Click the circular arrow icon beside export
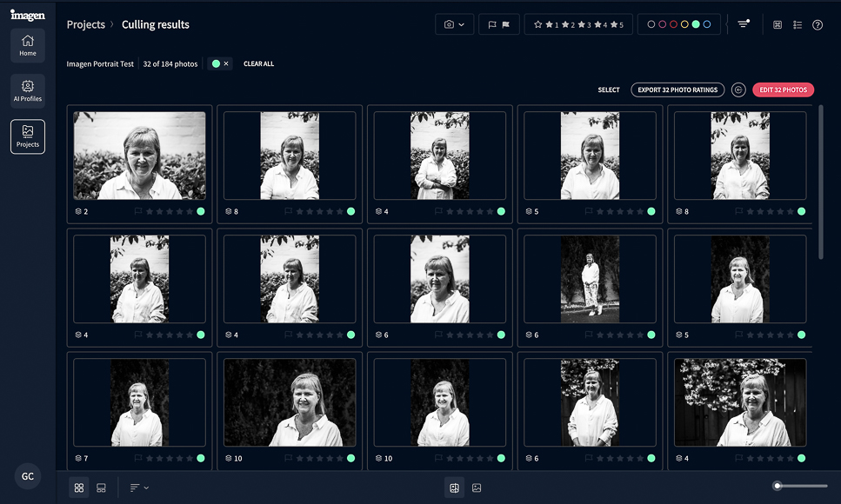 coord(738,90)
